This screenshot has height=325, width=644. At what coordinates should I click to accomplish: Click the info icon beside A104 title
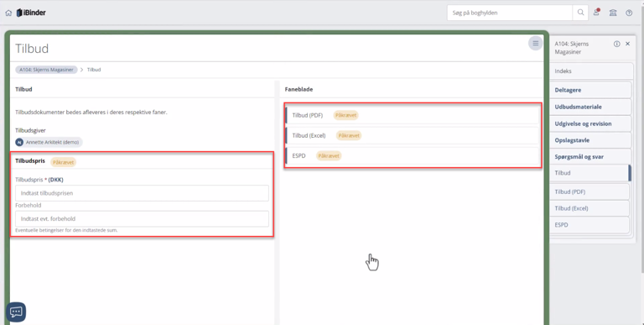tap(616, 44)
